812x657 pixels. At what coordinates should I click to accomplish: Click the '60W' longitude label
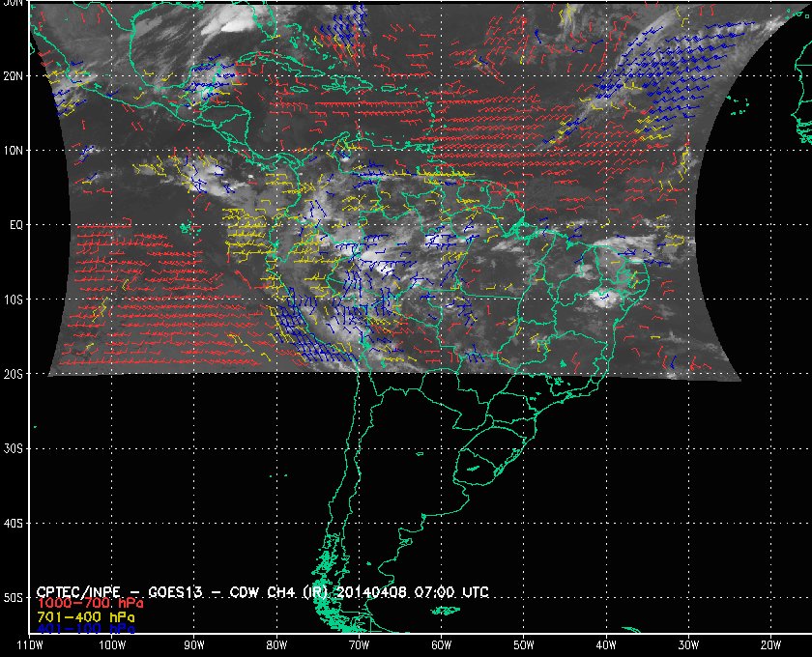(x=441, y=645)
